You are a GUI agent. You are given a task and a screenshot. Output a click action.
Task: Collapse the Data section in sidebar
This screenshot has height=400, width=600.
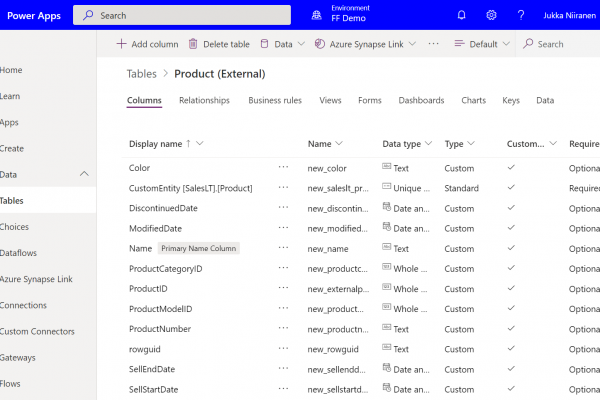click(84, 174)
